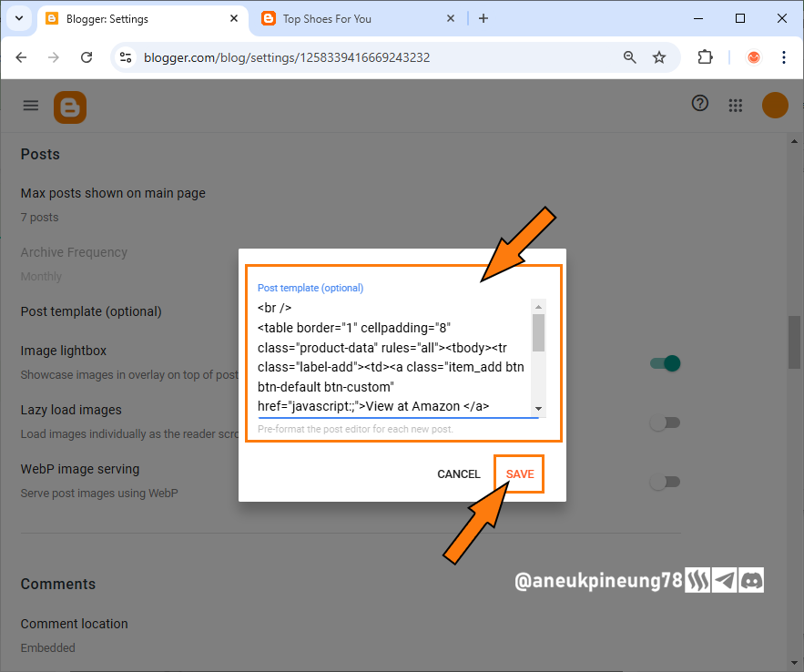Cancel the post template dialog
804x672 pixels.
click(458, 474)
